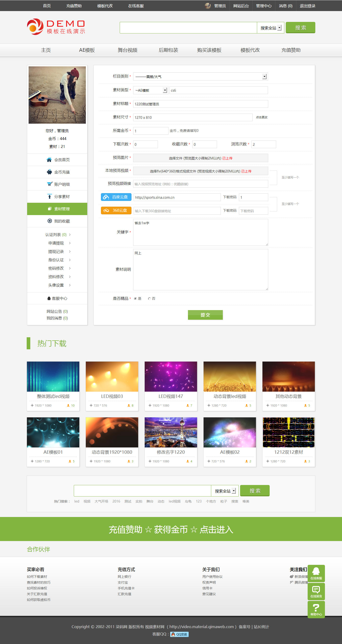This screenshot has height=644, width=342.
Task: Click the piggy bank icon for 金币充值
Action: tap(49, 172)
